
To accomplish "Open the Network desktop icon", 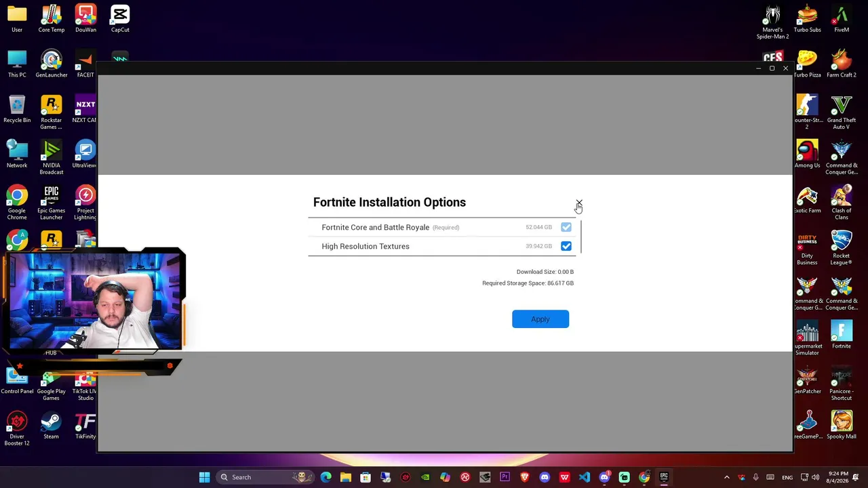I will (17, 155).
